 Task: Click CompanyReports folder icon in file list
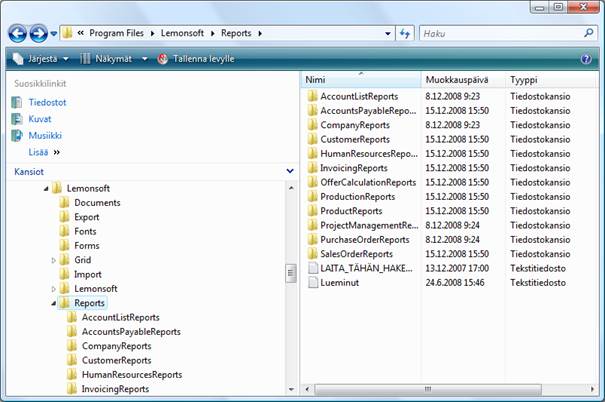pyautogui.click(x=313, y=125)
